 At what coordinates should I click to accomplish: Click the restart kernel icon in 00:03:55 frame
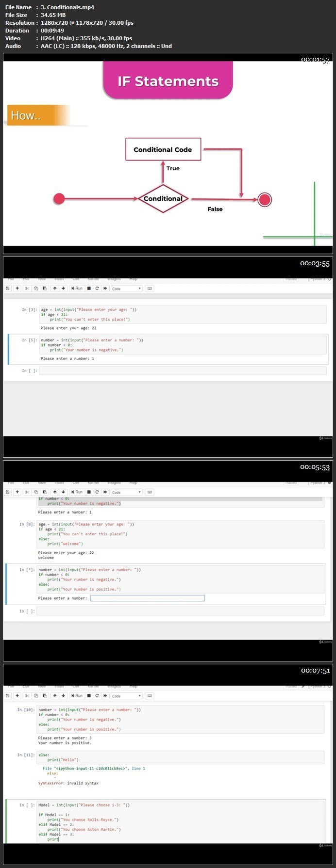(x=97, y=289)
